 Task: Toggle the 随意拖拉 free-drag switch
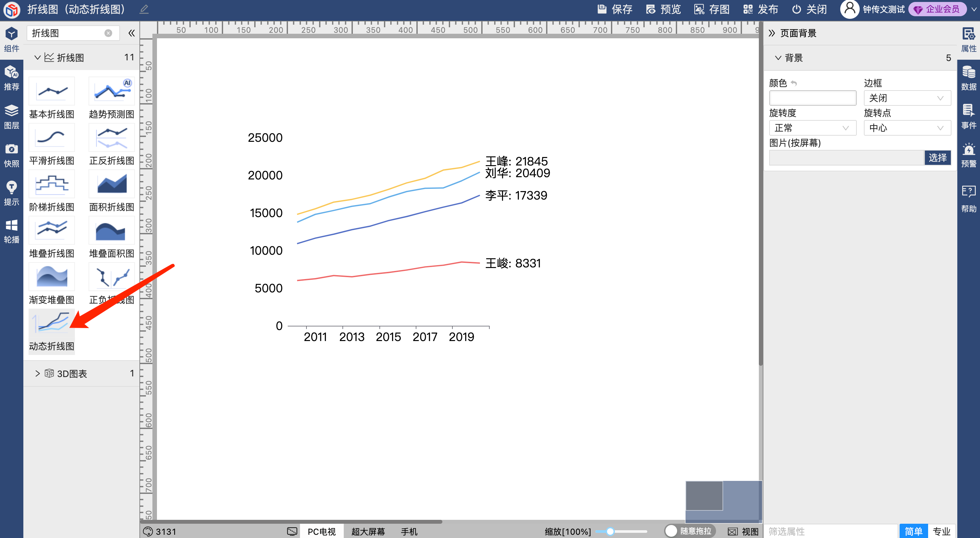(690, 531)
